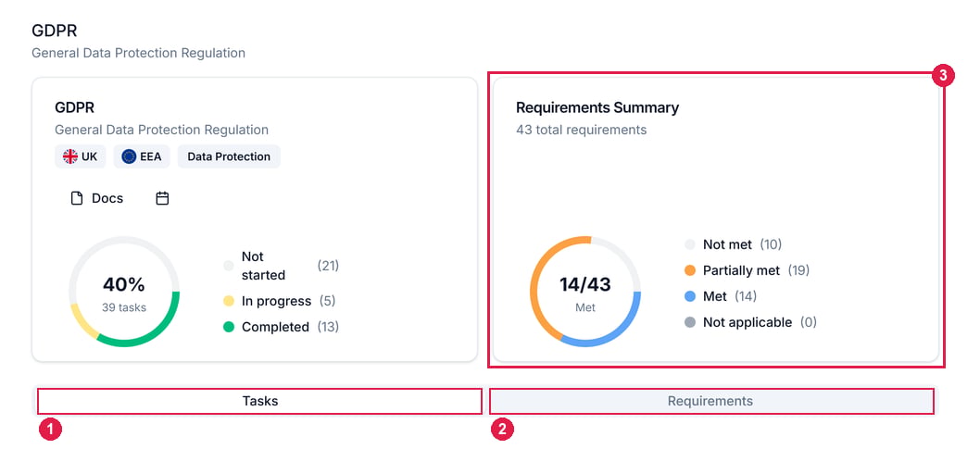Click the UK flag icon
Viewport: 980px width, 449px height.
(x=70, y=156)
